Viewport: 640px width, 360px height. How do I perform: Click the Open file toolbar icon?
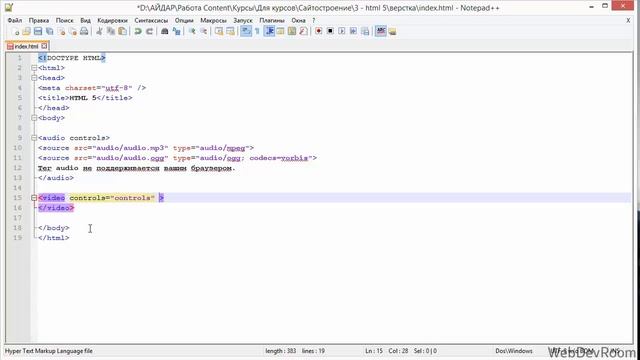click(27, 31)
